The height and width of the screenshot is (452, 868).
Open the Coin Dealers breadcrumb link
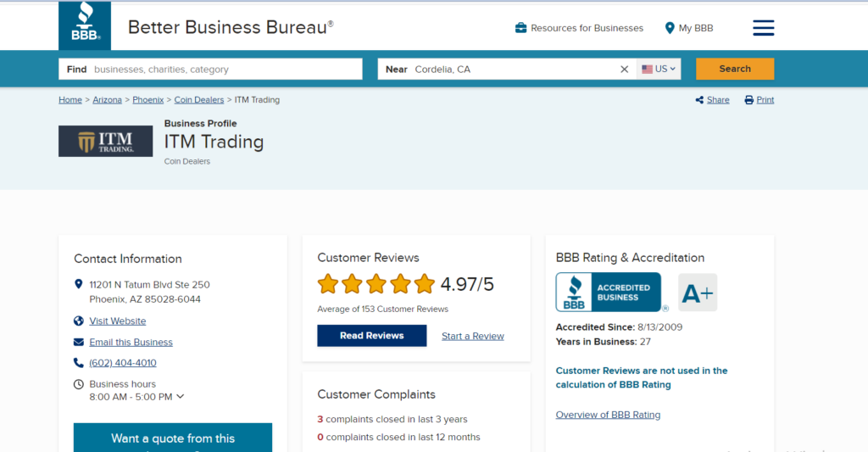click(198, 100)
